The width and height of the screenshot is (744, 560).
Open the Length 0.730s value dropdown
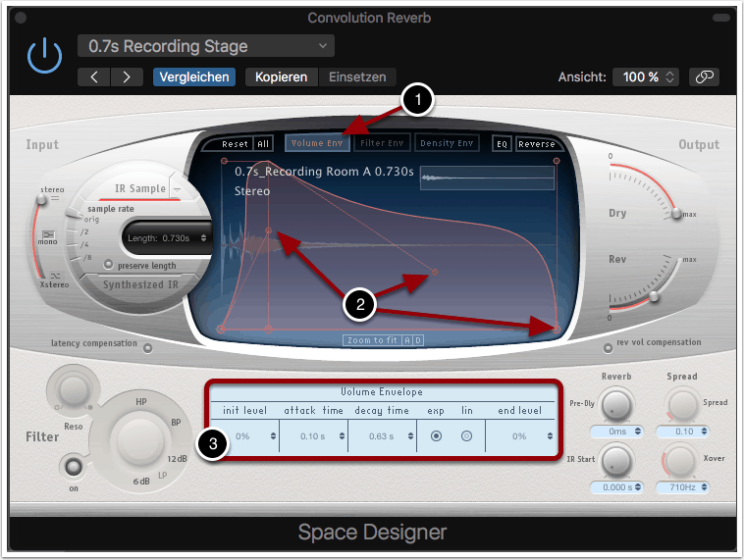pyautogui.click(x=168, y=237)
